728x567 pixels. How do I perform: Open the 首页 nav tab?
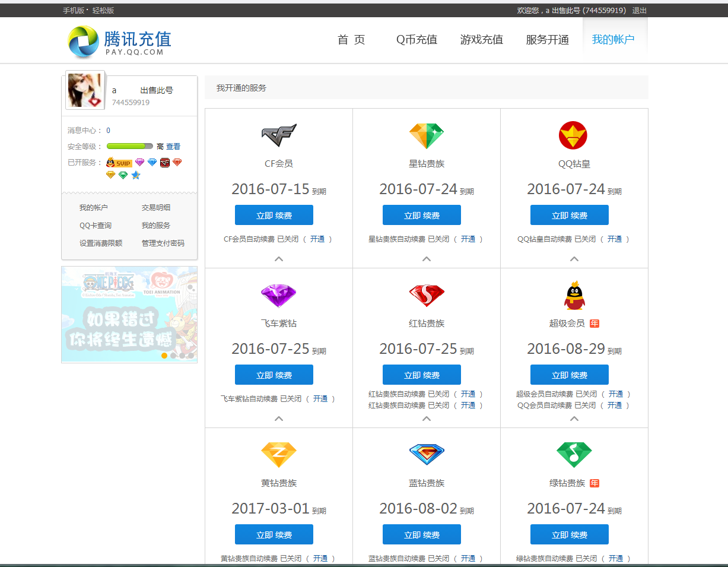pos(351,40)
